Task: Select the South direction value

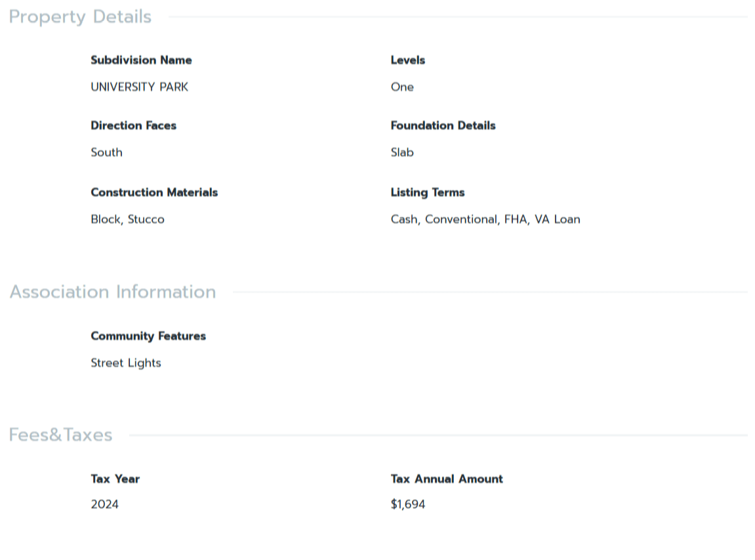Action: [x=106, y=153]
